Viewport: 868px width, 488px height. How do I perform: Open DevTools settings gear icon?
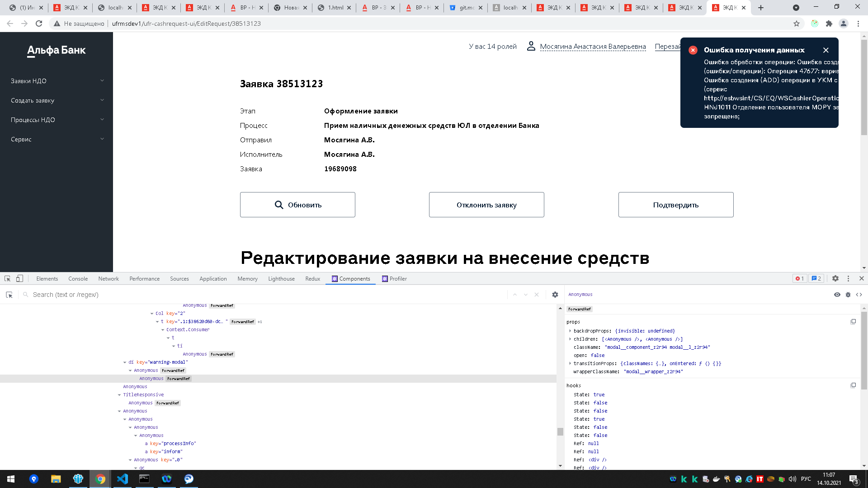pos(835,278)
